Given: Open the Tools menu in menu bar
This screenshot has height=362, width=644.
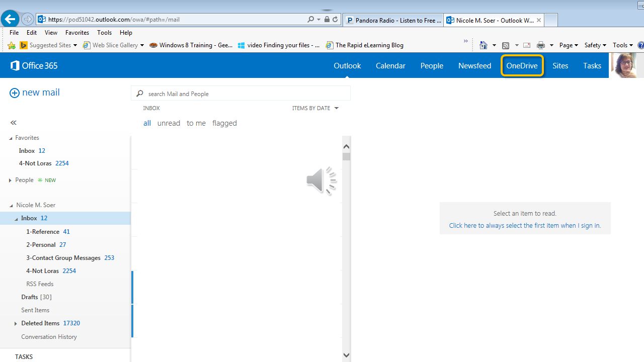Looking at the screenshot, I should pos(104,33).
